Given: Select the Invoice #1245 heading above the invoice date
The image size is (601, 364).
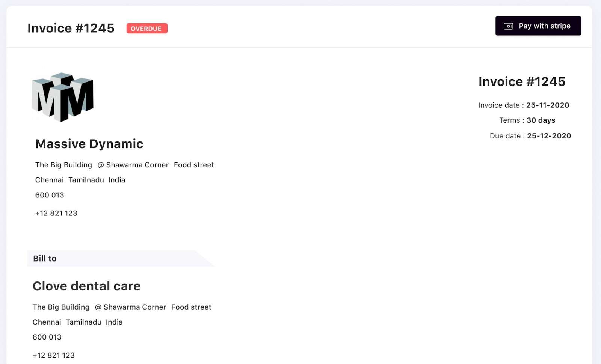Looking at the screenshot, I should click(522, 81).
